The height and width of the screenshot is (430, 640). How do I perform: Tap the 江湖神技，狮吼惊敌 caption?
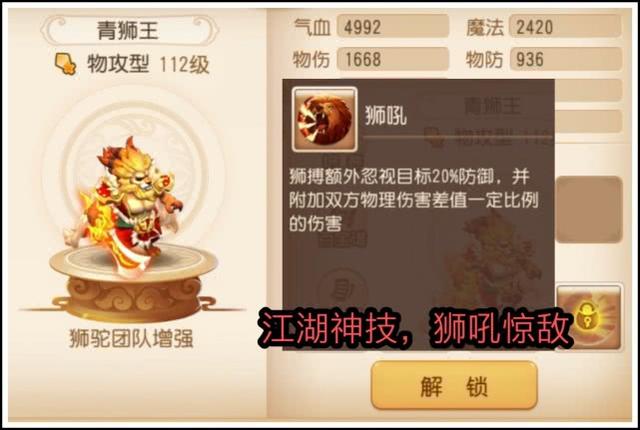(413, 328)
